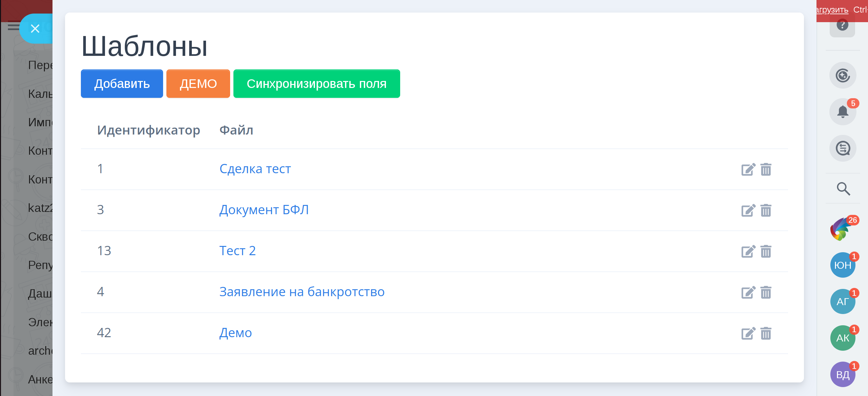Open the "Сделка тест" file link

255,169
